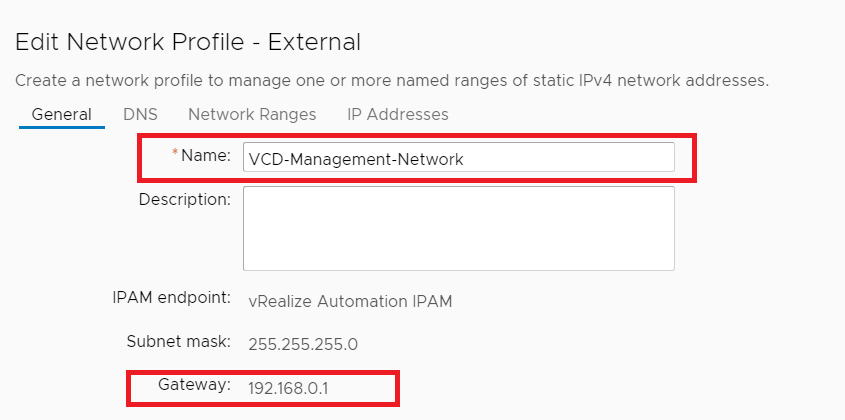Go to the IP Addresses tab

[x=397, y=114]
